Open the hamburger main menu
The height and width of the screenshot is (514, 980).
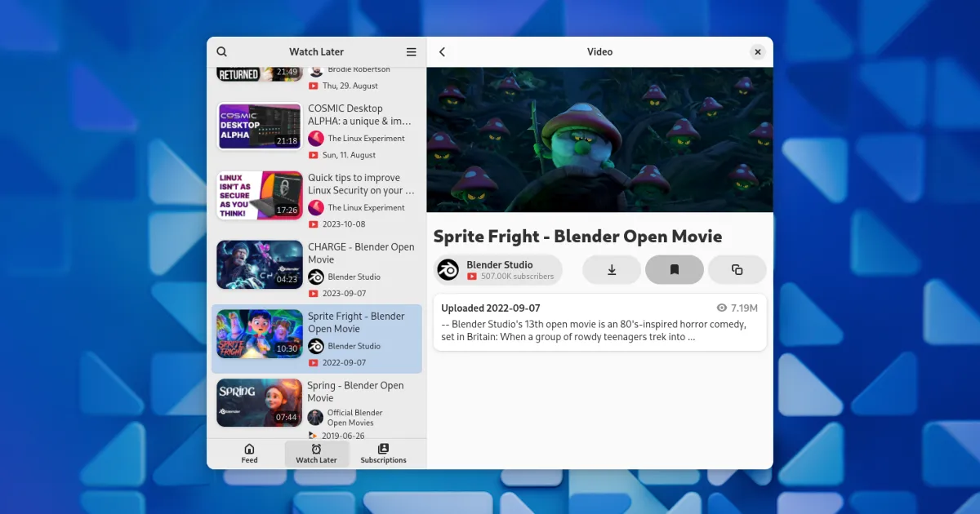click(411, 51)
